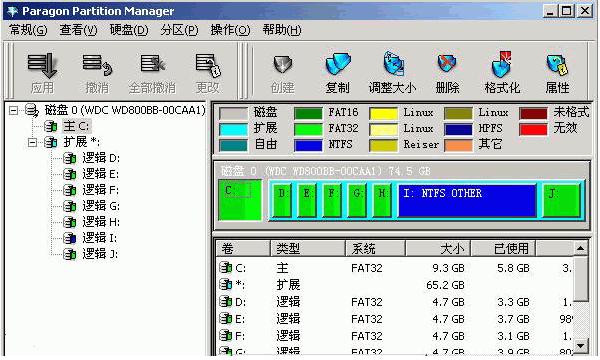Click the 类型 column header
Viewport: 600px width, 360px height.
[x=308, y=249]
